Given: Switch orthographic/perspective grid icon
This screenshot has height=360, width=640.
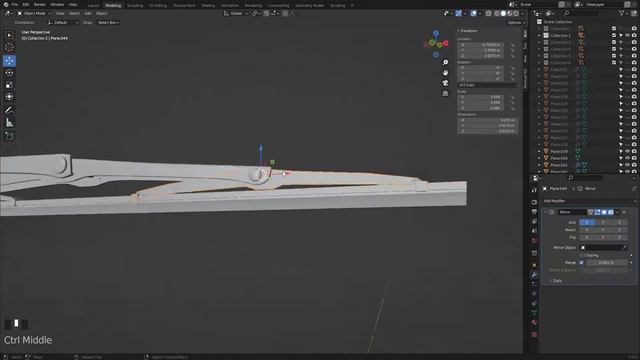Looking at the screenshot, I should pyautogui.click(x=445, y=93).
